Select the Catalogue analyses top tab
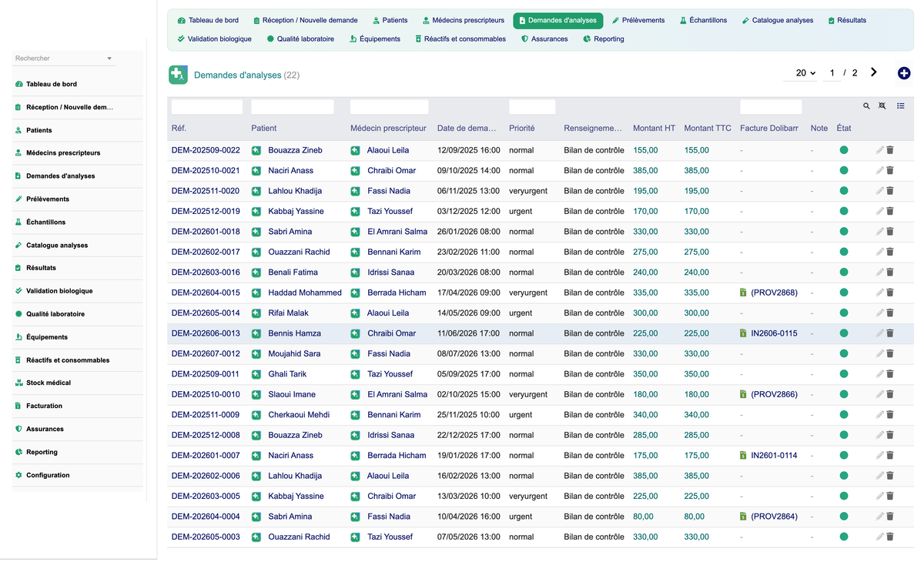 click(x=778, y=20)
